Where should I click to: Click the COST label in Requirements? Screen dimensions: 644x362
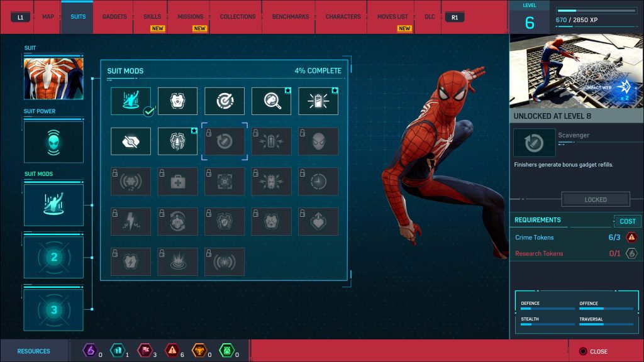coord(627,221)
